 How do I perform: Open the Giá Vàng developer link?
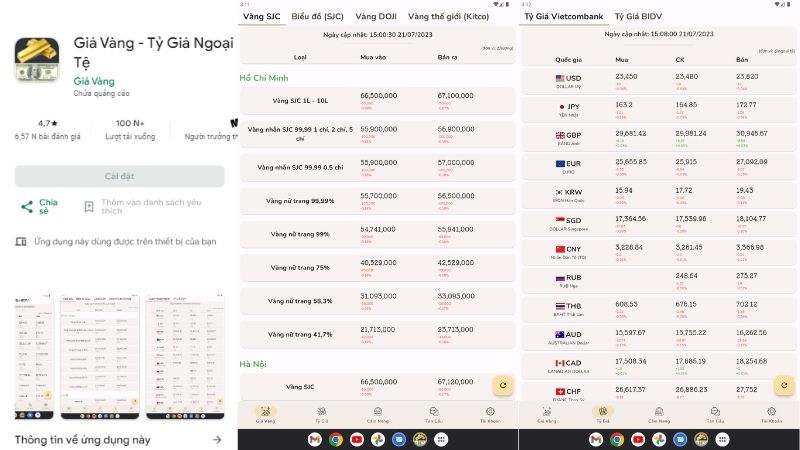point(94,81)
